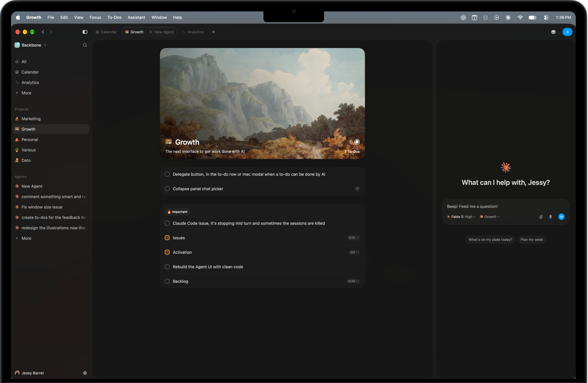This screenshot has width=588, height=383.
Task: Switch to the Calendar tab
Action: 106,32
